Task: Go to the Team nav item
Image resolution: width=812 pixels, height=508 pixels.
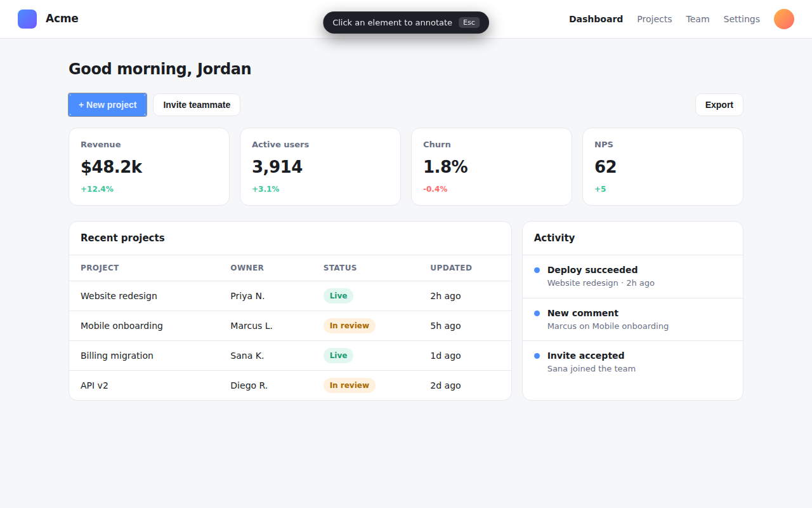Action: click(698, 19)
